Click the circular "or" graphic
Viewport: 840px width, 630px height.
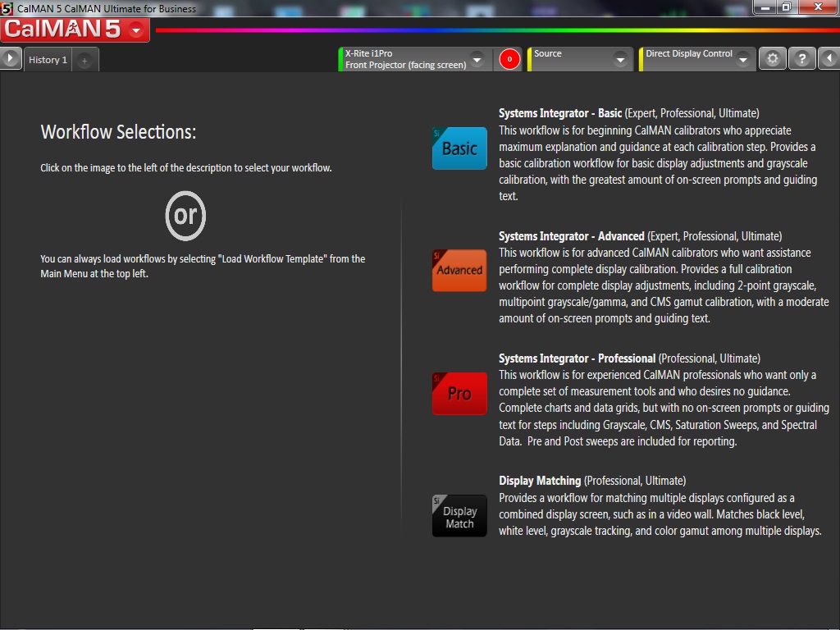(185, 216)
